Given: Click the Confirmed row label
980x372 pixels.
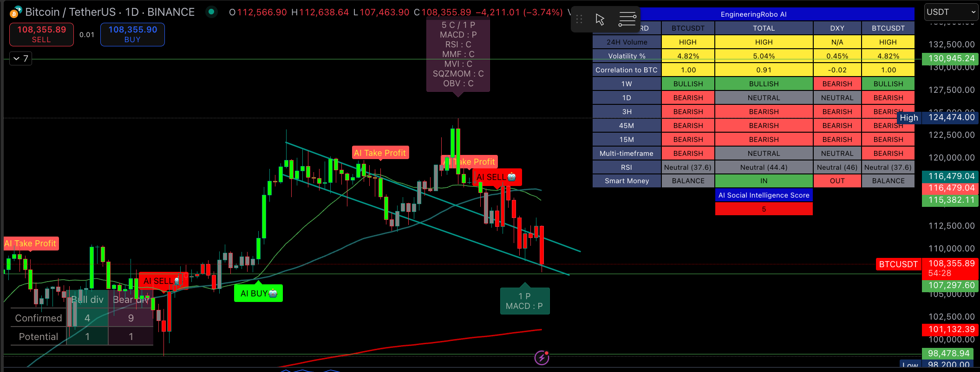Looking at the screenshot, I should pos(39,318).
